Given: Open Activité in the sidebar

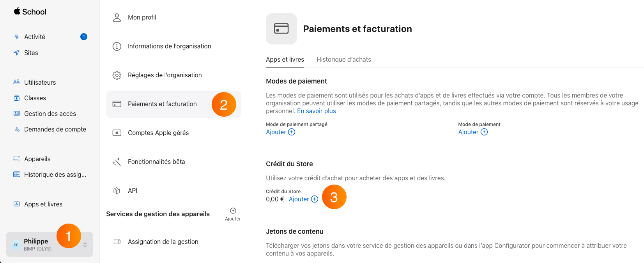Looking at the screenshot, I should 50,37.
